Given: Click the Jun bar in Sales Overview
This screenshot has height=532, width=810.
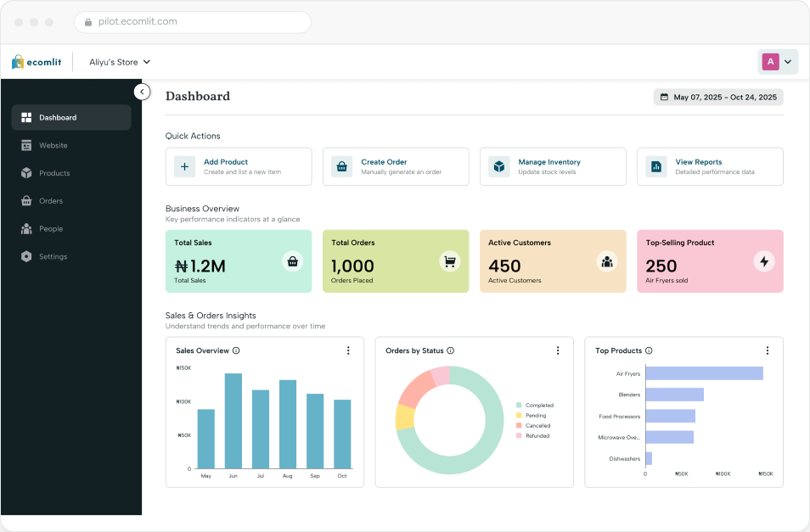Looking at the screenshot, I should pos(233,421).
